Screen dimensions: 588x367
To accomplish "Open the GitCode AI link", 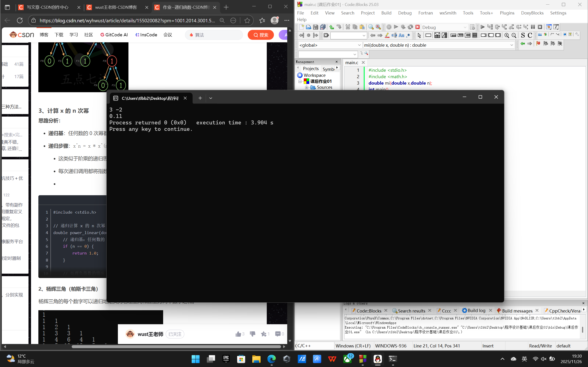I will pos(114,35).
